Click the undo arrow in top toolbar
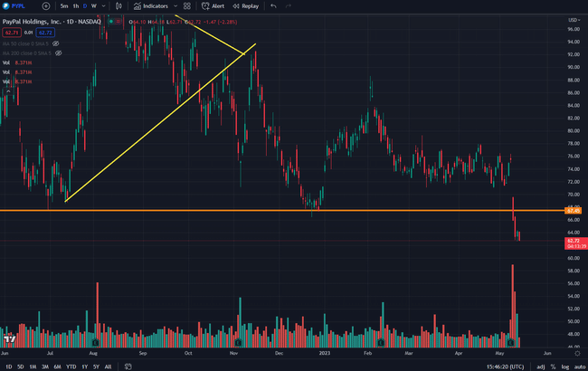The height and width of the screenshot is (371, 588). point(273,5)
